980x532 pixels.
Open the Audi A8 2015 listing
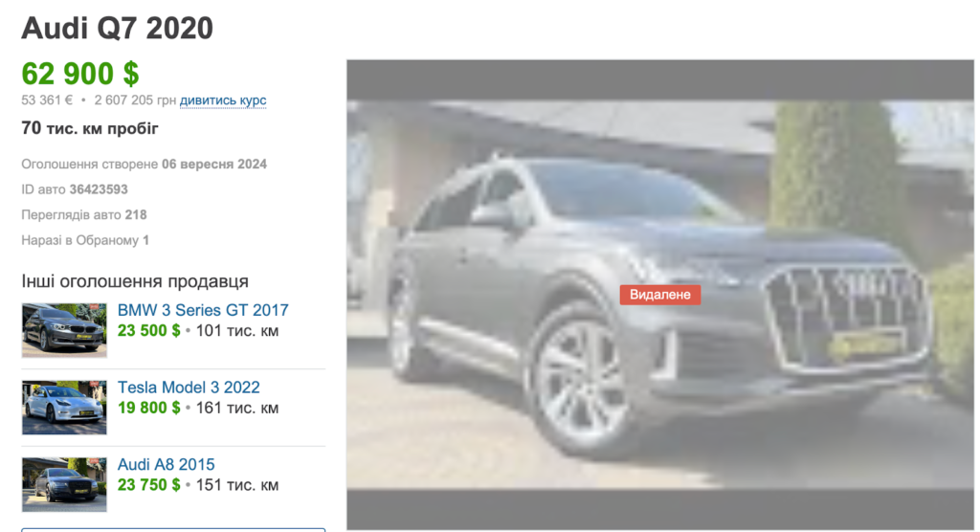point(166,465)
